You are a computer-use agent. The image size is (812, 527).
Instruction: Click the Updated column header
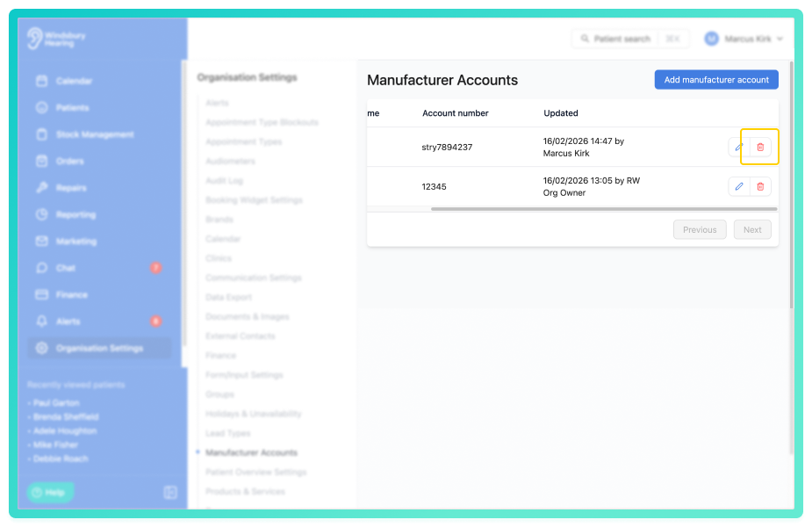561,113
